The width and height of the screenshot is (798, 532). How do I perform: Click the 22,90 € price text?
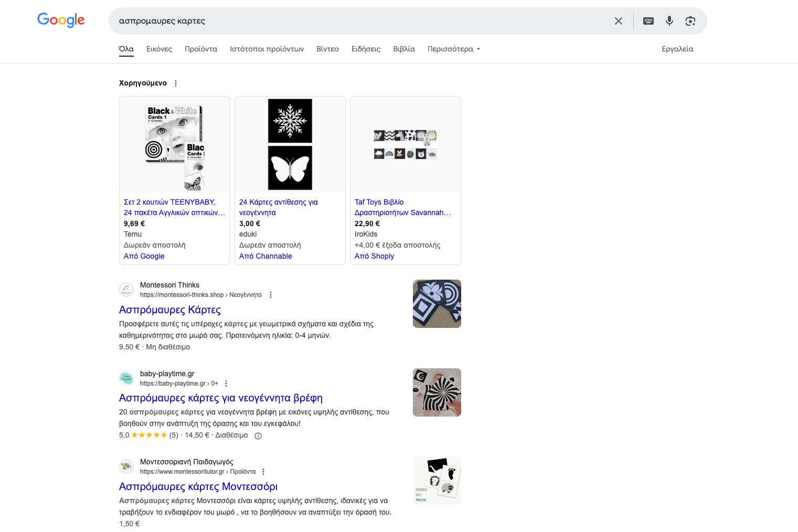tap(367, 224)
